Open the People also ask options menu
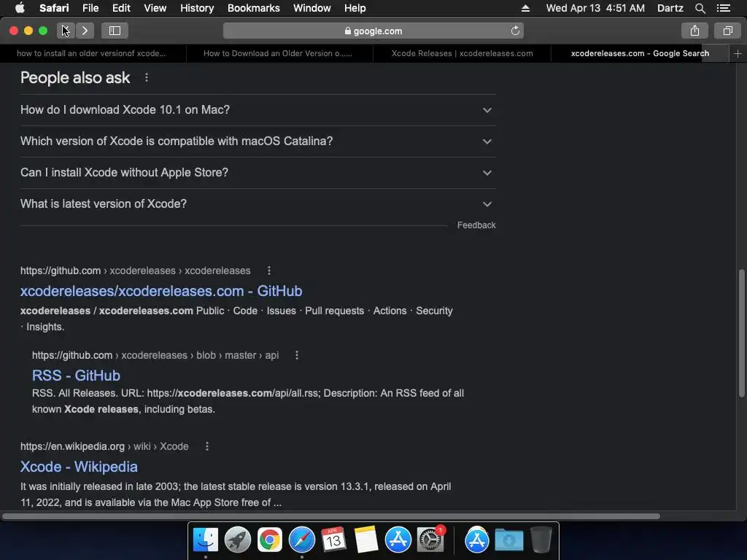The image size is (747, 560). click(146, 77)
